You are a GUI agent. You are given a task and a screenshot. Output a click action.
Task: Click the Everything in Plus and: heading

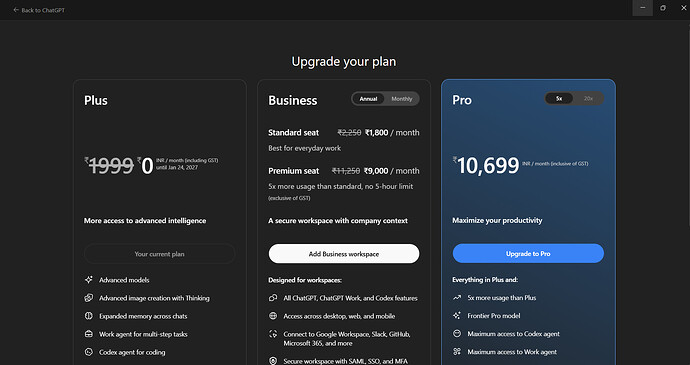point(485,280)
